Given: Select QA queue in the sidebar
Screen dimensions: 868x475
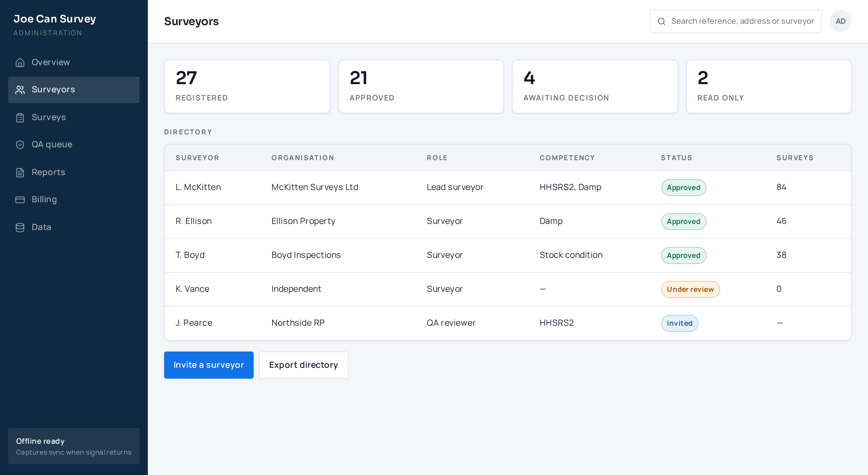Looking at the screenshot, I should tap(74, 145).
